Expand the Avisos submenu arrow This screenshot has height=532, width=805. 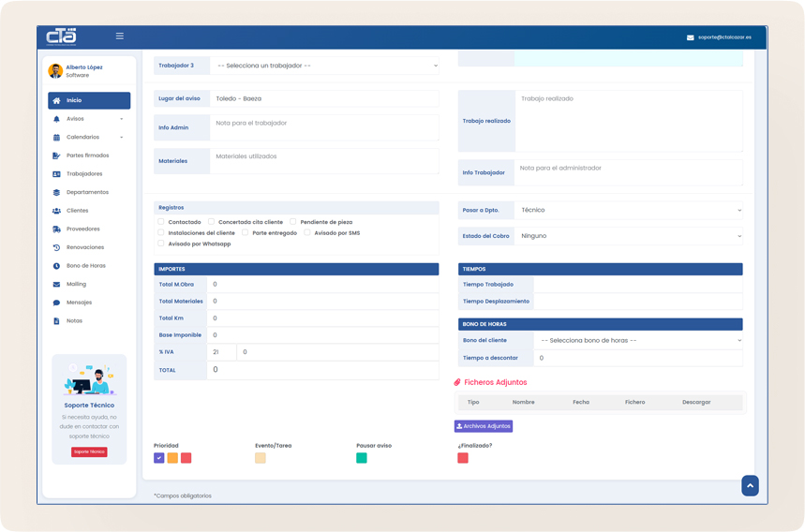point(122,119)
